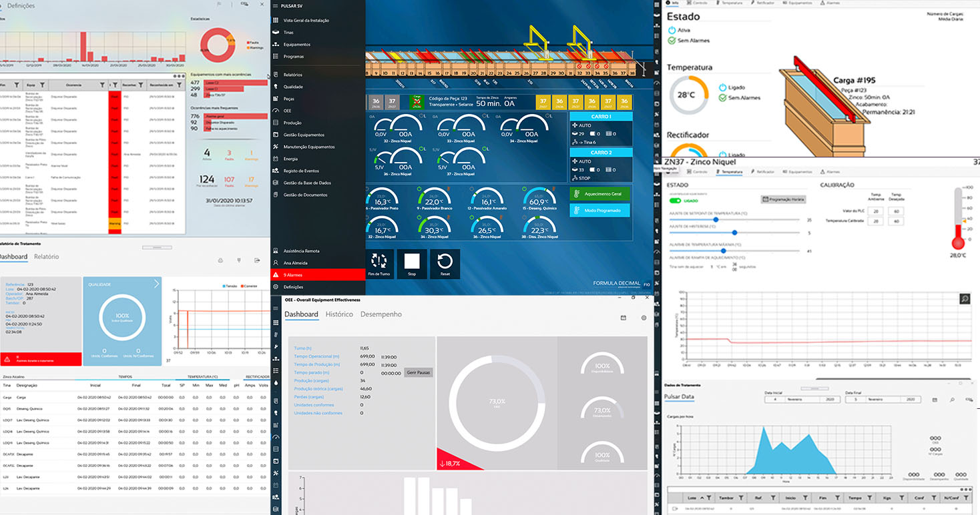
Task: Open Ocorrencia column filter in Definições table
Action: coord(101,85)
